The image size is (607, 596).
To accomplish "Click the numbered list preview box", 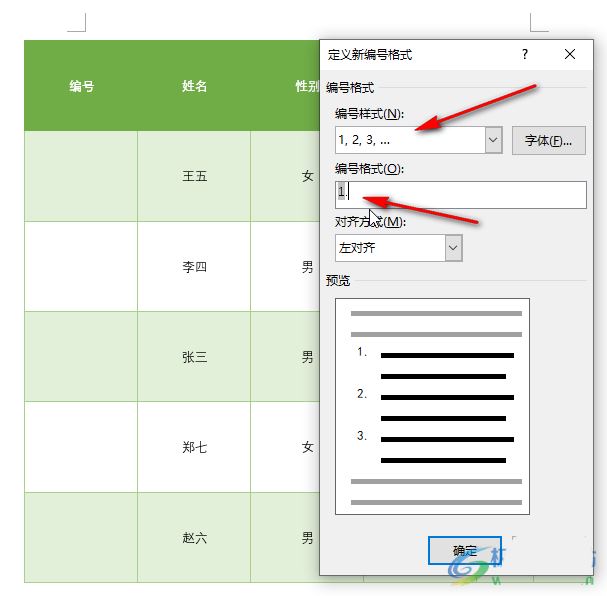I will click(432, 406).
